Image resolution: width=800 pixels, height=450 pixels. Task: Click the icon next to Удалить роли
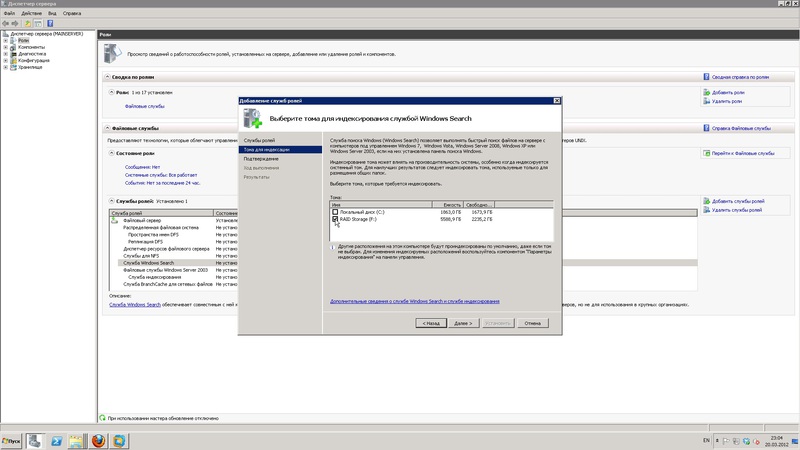(x=707, y=101)
